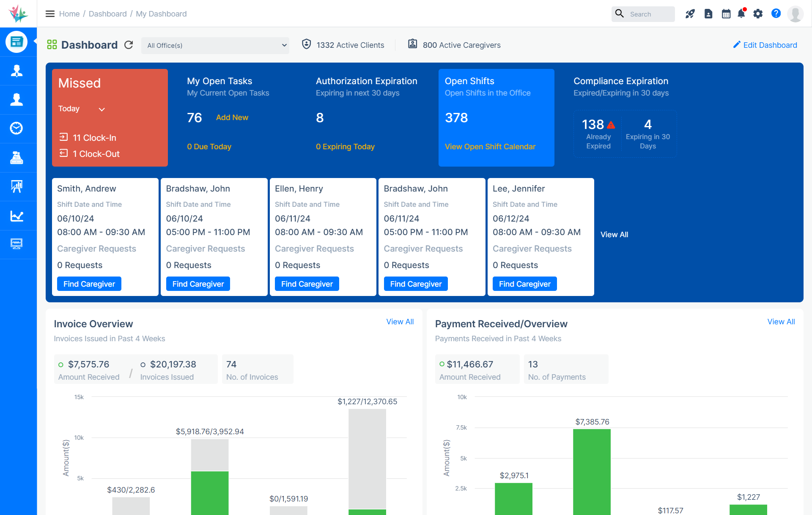Open the document profile icon in header
This screenshot has width=812, height=515.
click(708, 14)
